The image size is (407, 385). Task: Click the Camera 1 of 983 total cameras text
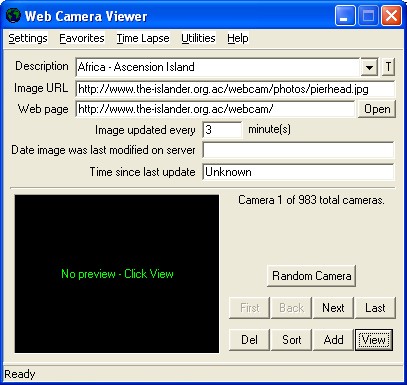tap(311, 200)
